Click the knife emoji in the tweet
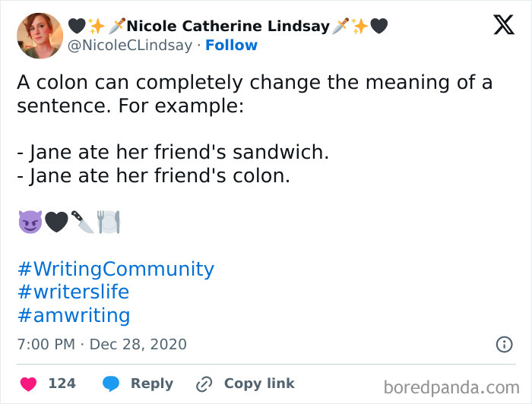 [x=82, y=222]
